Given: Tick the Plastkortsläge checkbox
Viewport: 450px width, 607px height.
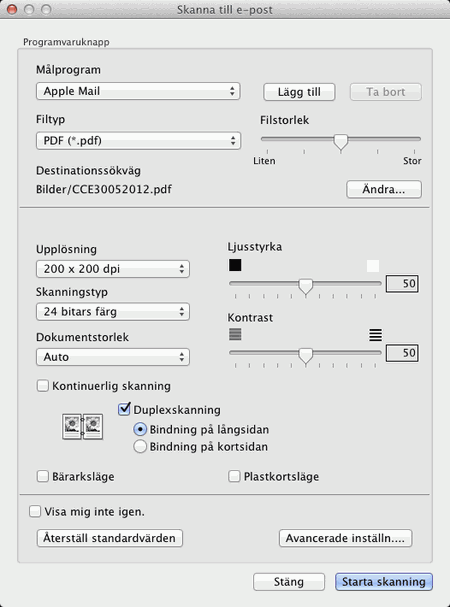Looking at the screenshot, I should 234,476.
